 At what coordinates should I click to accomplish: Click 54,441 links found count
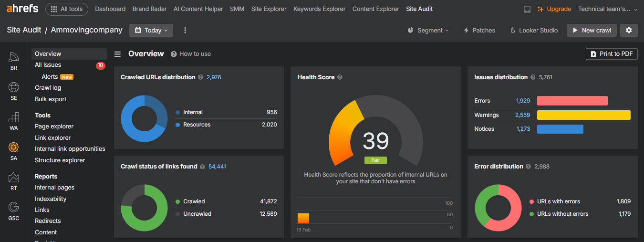tap(217, 167)
